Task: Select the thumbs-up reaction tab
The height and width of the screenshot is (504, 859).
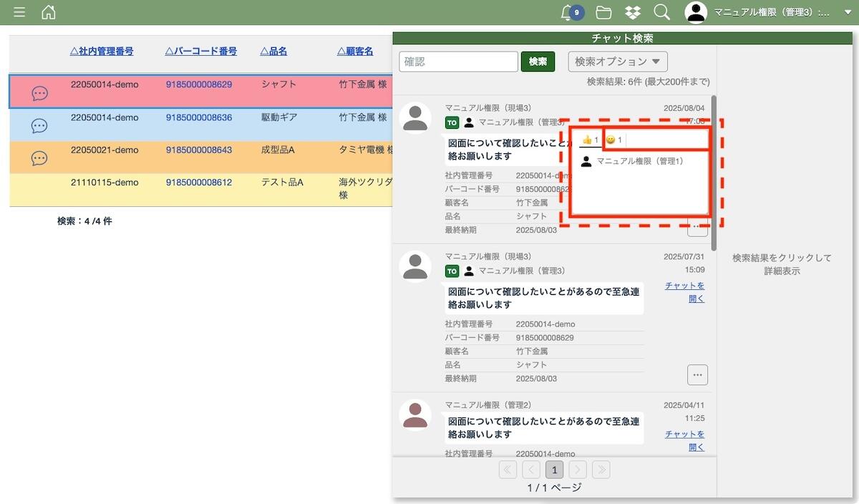Action: point(590,140)
